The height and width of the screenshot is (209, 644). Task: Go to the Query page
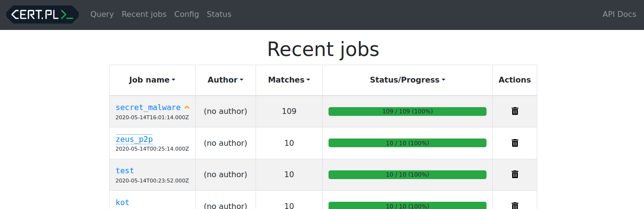102,14
